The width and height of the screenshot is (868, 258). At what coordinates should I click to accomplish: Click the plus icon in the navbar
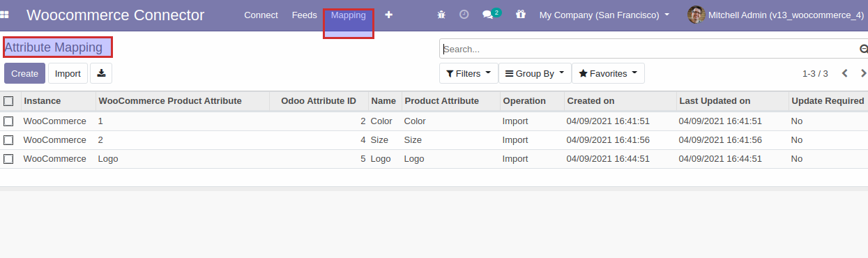388,15
